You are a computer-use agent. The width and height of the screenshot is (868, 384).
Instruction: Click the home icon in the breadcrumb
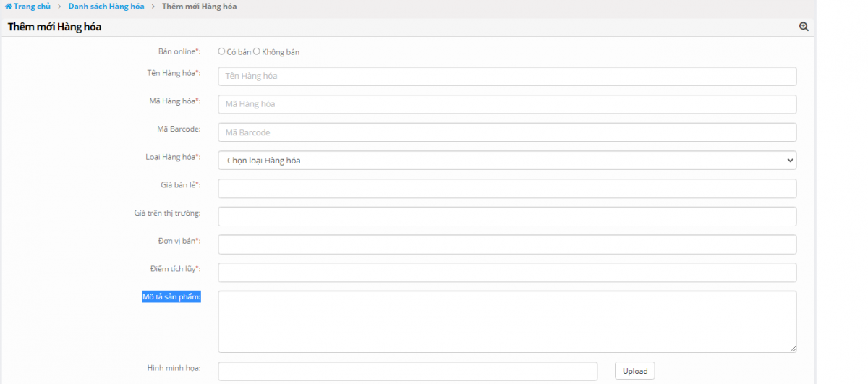tap(8, 7)
